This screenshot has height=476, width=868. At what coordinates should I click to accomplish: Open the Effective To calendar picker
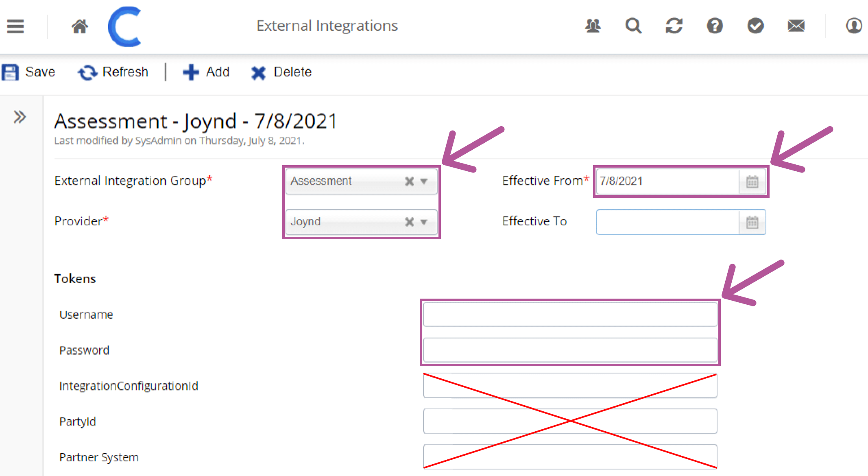[x=752, y=222]
